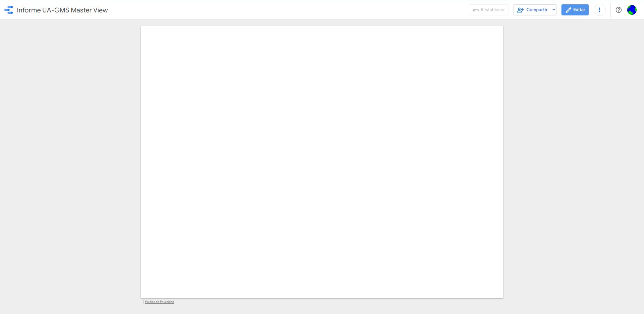Open the three-dot more options menu
Viewport: 644px width, 314px height.
point(599,10)
